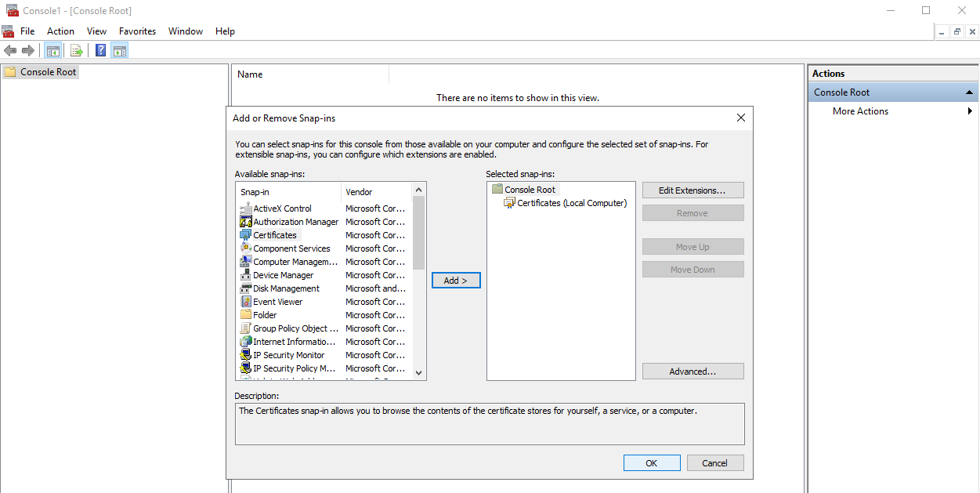Viewport: 980px width, 493px height.
Task: Select the Event Viewer snap-in icon
Action: [246, 302]
